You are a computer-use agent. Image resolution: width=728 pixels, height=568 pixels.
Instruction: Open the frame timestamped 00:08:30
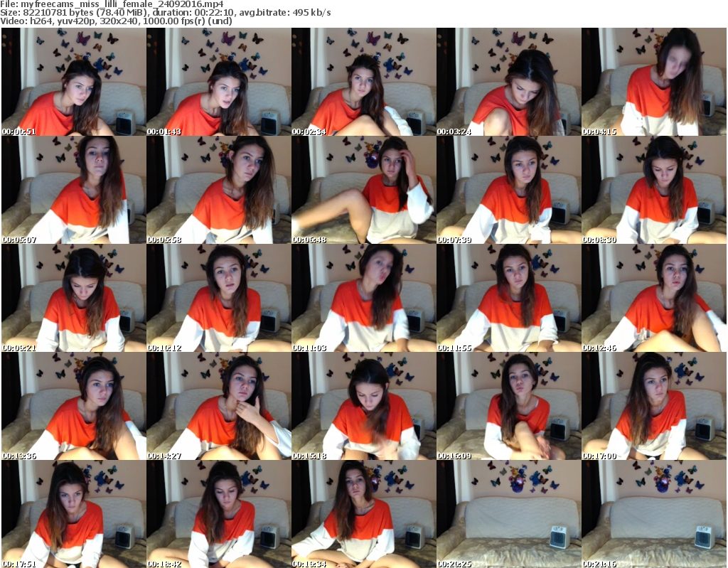point(653,191)
